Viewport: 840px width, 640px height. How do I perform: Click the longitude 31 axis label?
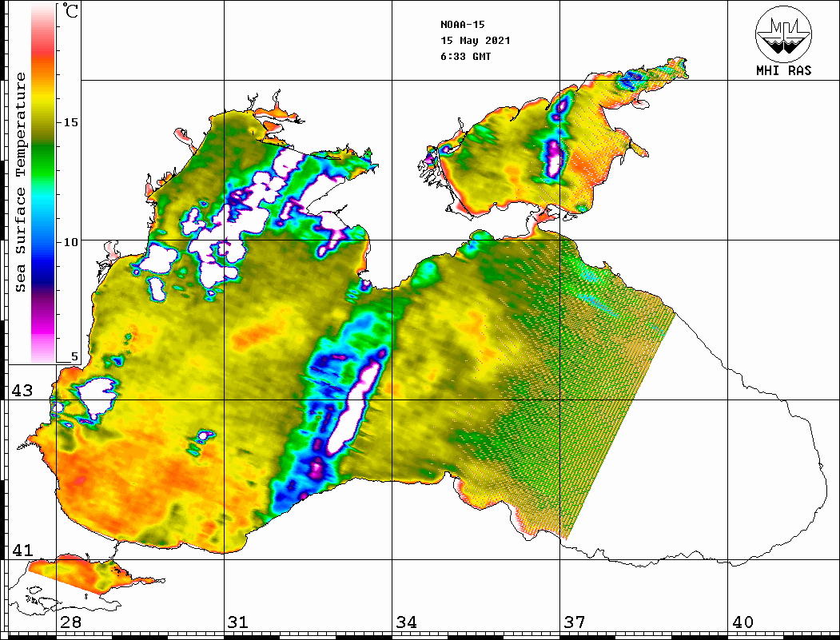237,622
